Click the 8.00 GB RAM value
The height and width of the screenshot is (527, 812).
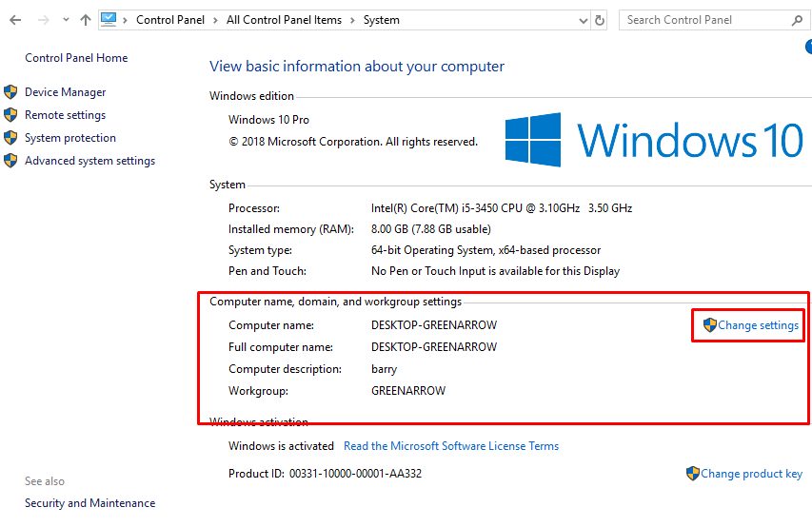pyautogui.click(x=431, y=229)
